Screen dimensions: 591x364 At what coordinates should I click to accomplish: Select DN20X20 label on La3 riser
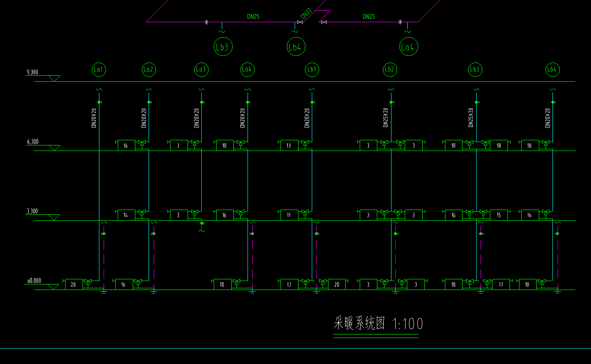coord(197,118)
